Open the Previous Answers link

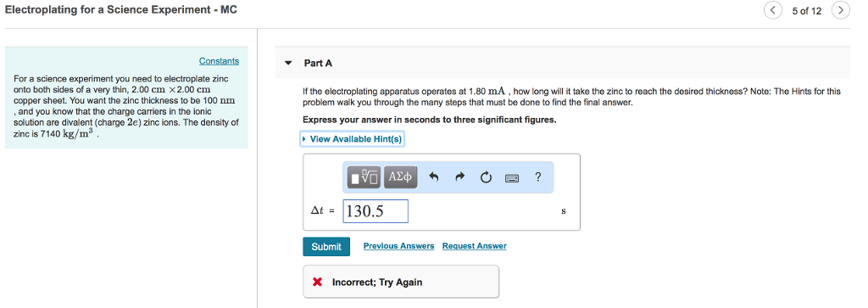tap(398, 246)
